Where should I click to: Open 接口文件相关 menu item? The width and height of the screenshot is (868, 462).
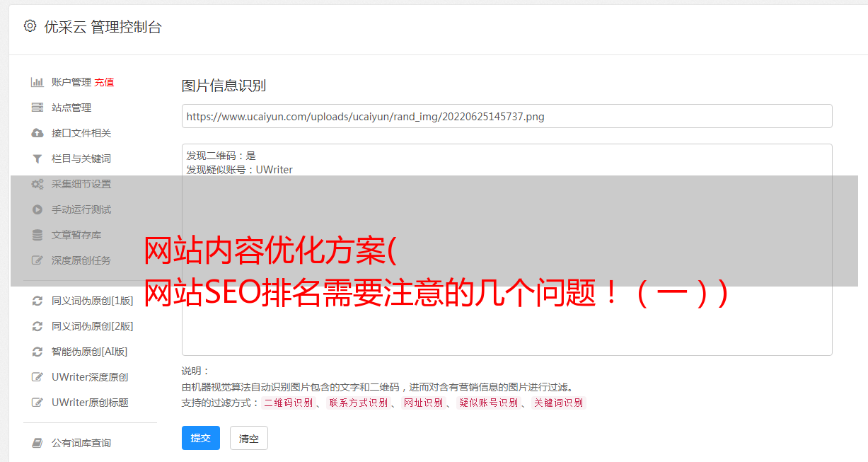point(81,133)
